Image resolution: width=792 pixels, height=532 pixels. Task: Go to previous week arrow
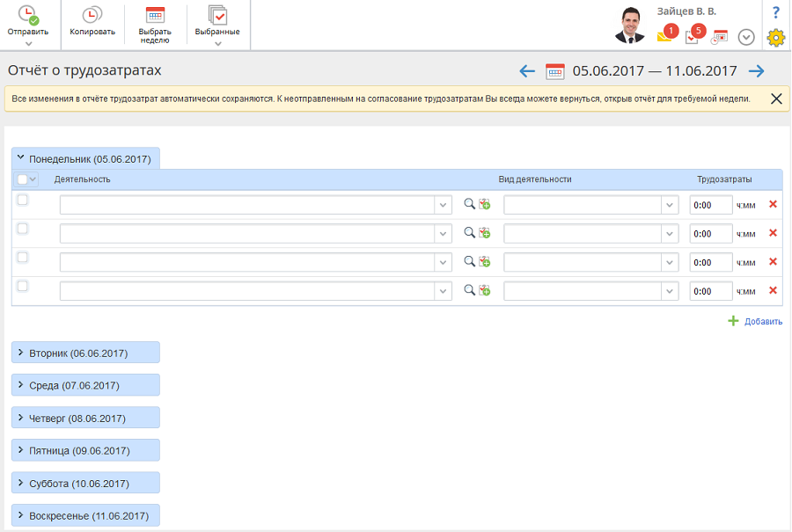coord(527,71)
